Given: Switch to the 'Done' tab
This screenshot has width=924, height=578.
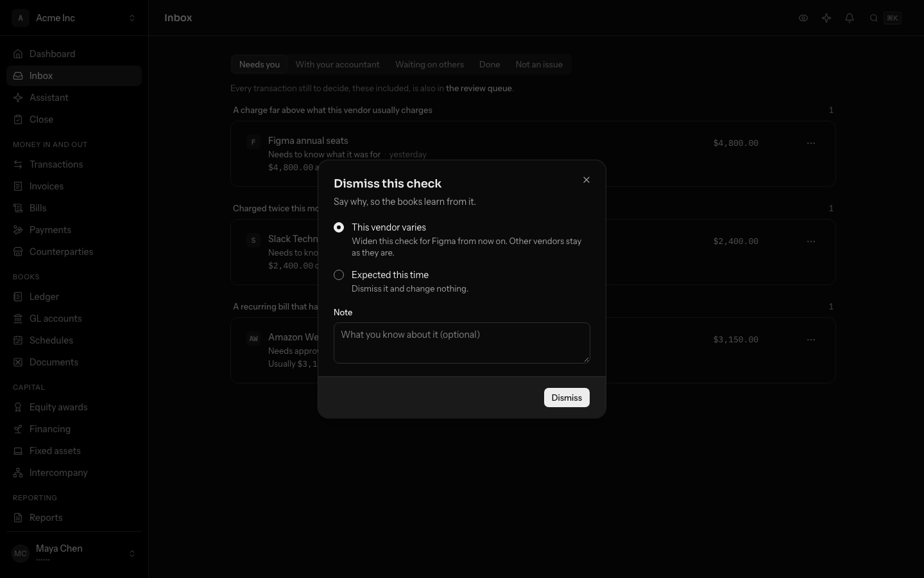Looking at the screenshot, I should (490, 64).
